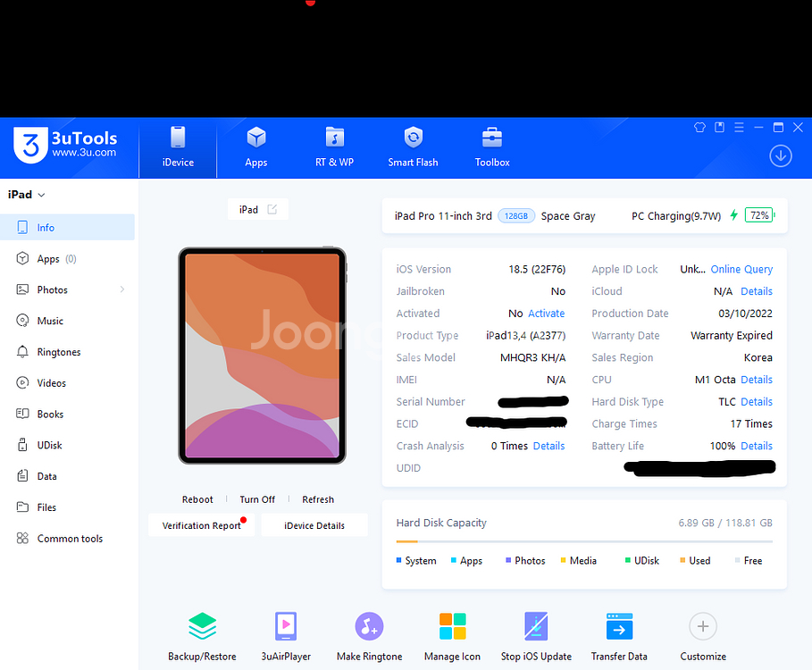This screenshot has width=812, height=670.
Task: Open Make Ringtone tool icon
Action: (x=369, y=626)
